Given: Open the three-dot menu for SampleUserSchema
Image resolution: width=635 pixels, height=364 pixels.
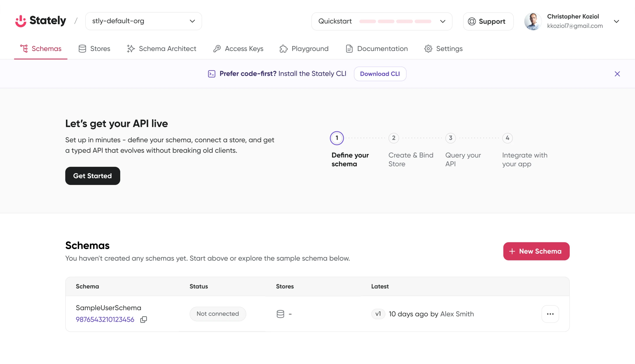Looking at the screenshot, I should [x=550, y=314].
